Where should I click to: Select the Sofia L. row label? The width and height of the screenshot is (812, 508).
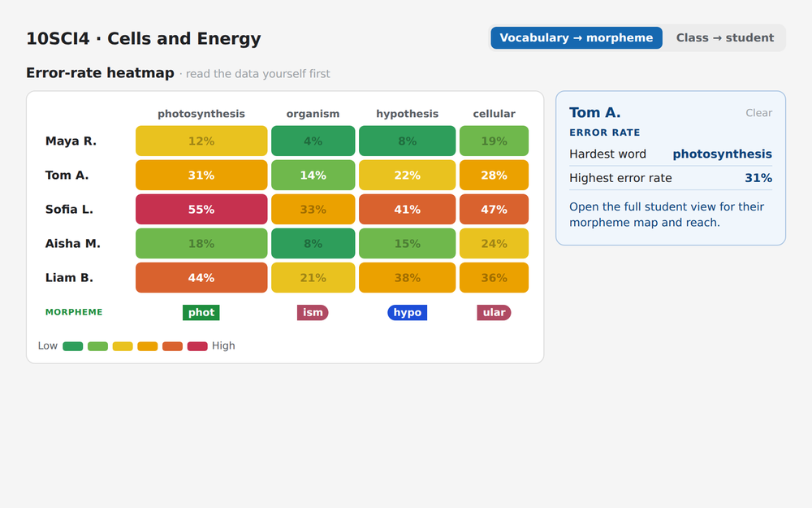pyautogui.click(x=69, y=210)
